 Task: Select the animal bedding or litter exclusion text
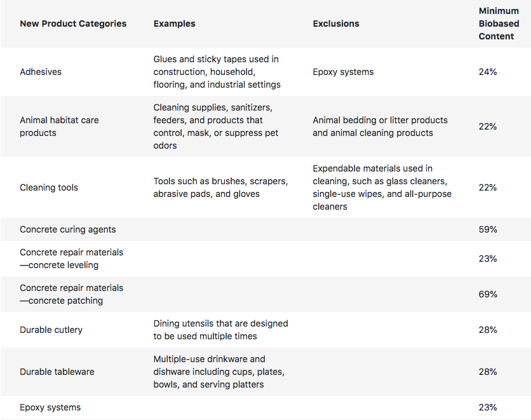coord(380,126)
